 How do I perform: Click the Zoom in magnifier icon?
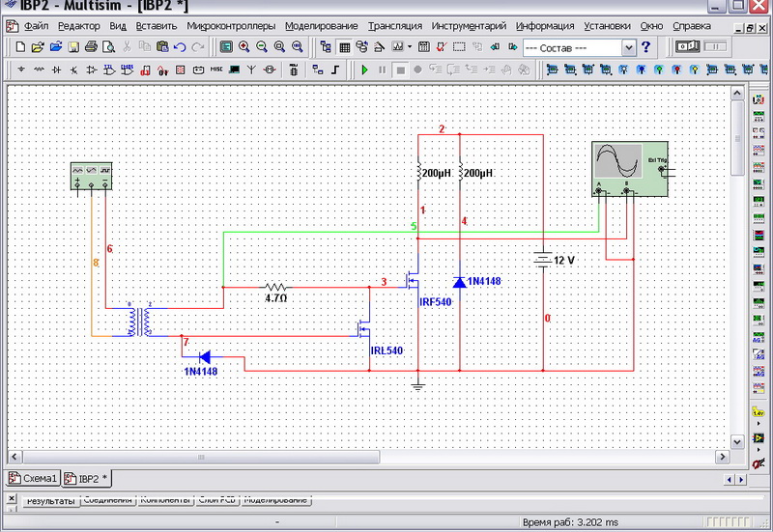(244, 46)
